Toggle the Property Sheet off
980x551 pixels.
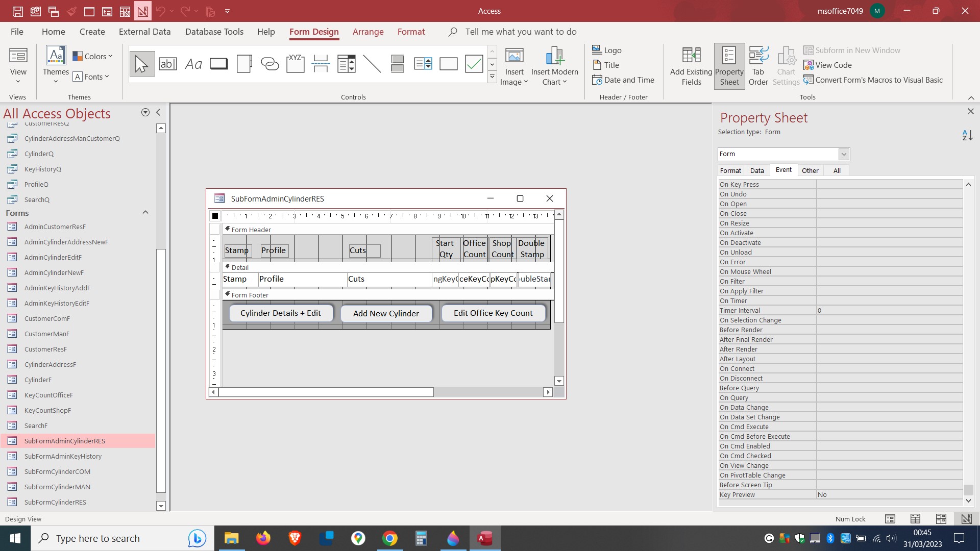click(x=729, y=65)
